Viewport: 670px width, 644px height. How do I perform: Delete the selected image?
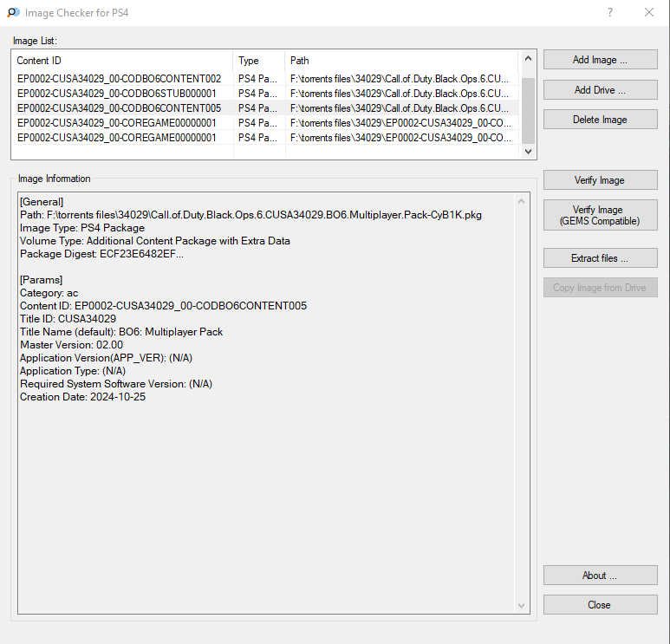point(600,120)
